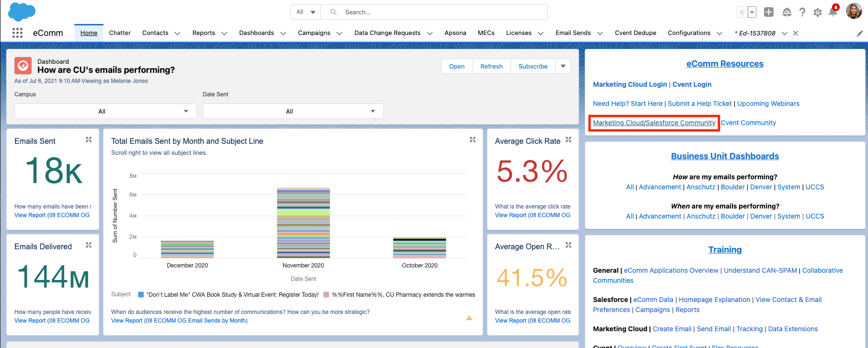Open dashboard actions dropdown arrow
The width and height of the screenshot is (868, 348).
563,66
